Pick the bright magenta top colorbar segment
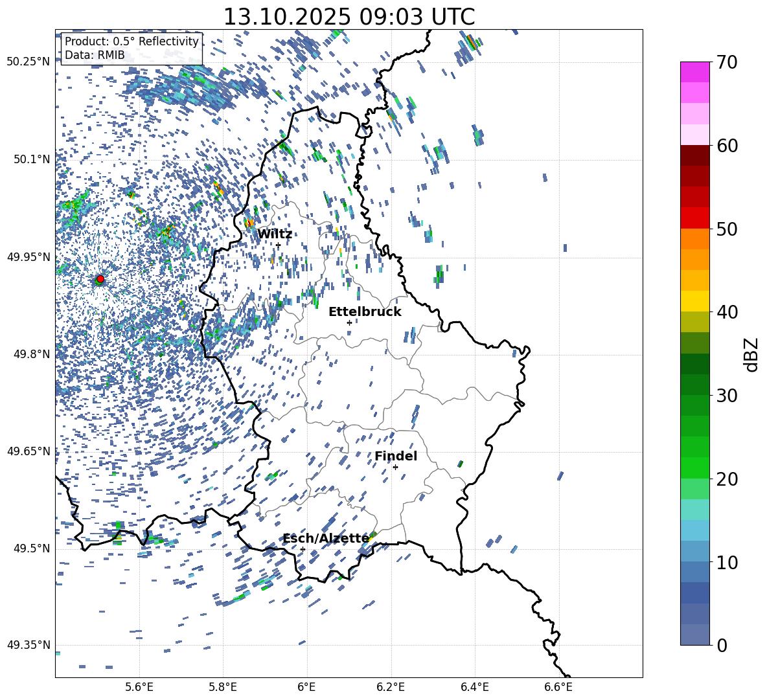The height and width of the screenshot is (700, 767). (x=695, y=72)
